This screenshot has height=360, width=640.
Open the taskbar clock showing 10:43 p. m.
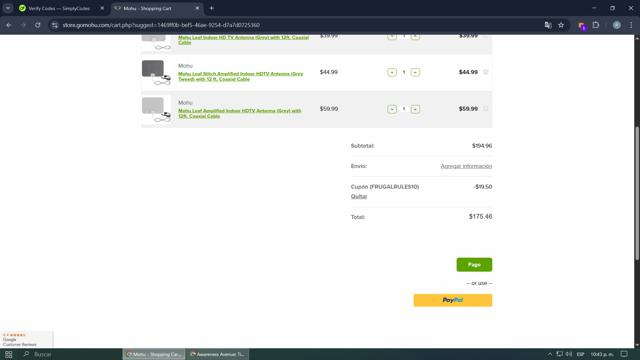(602, 354)
